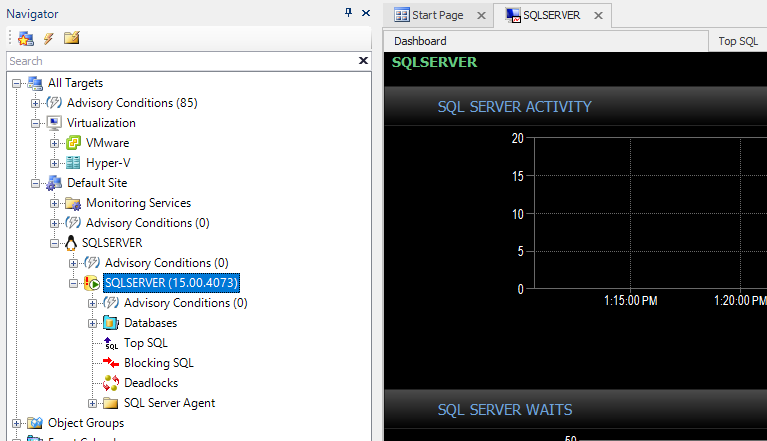Collapse the Virtualization node
This screenshot has height=441, width=767.
tap(35, 123)
